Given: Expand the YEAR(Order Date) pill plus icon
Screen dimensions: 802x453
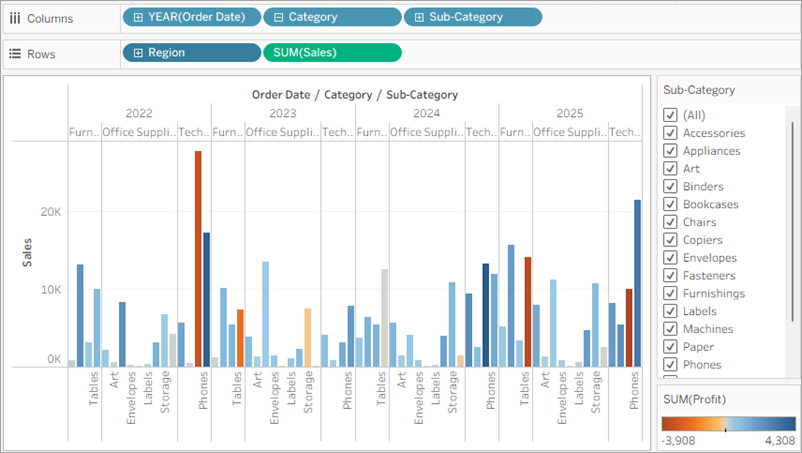Looking at the screenshot, I should [138, 17].
